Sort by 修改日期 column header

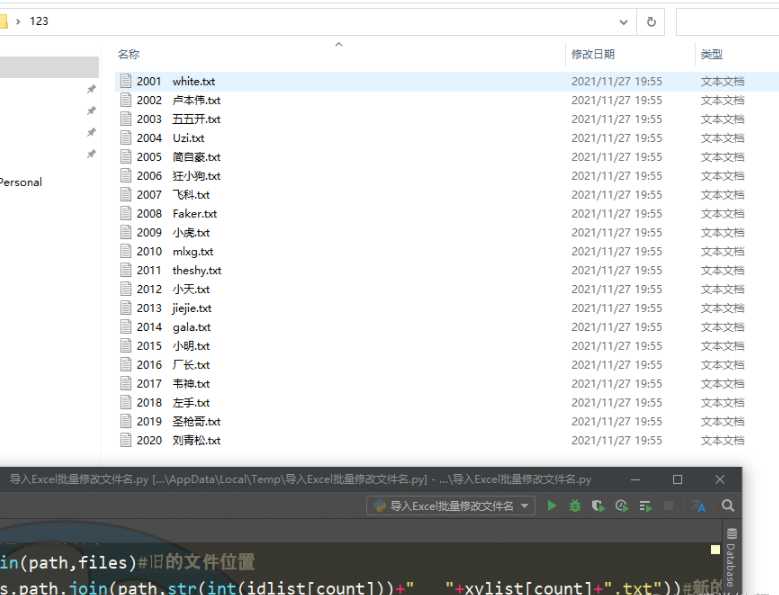pos(593,54)
